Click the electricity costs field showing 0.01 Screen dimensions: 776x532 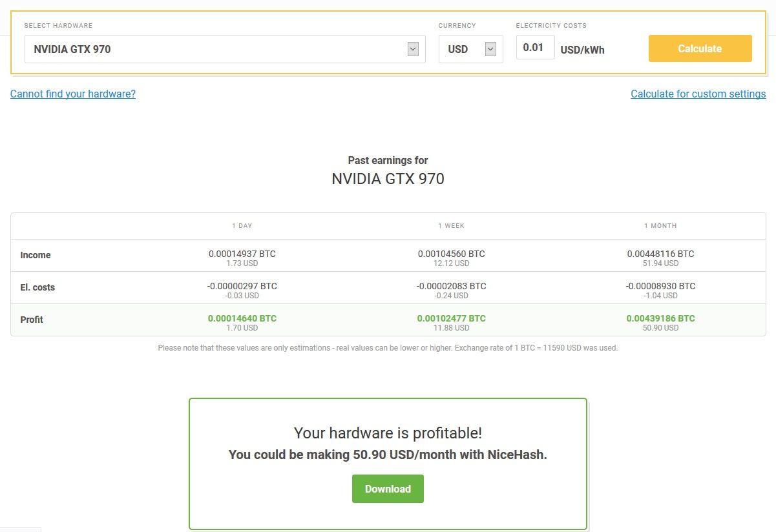(535, 47)
